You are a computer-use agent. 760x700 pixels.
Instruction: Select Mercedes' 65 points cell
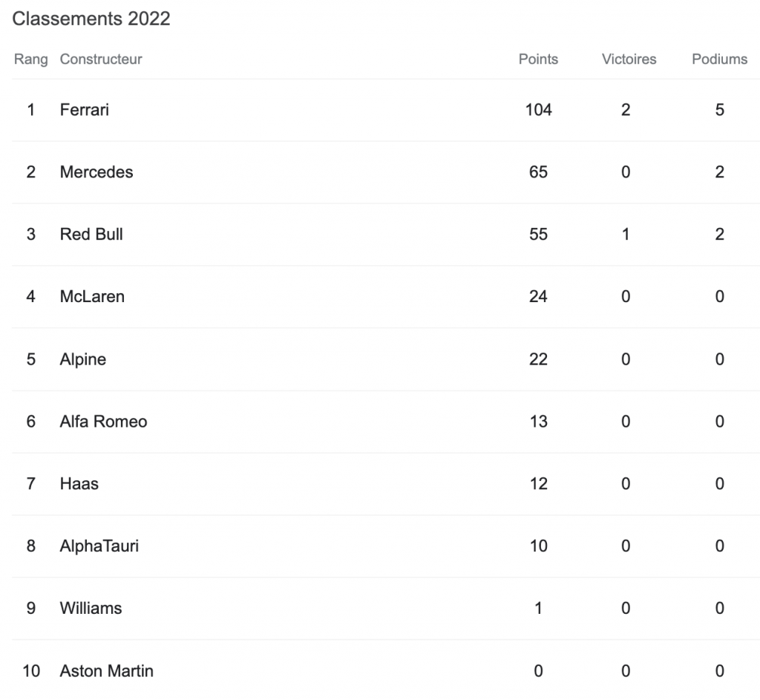[x=538, y=172]
